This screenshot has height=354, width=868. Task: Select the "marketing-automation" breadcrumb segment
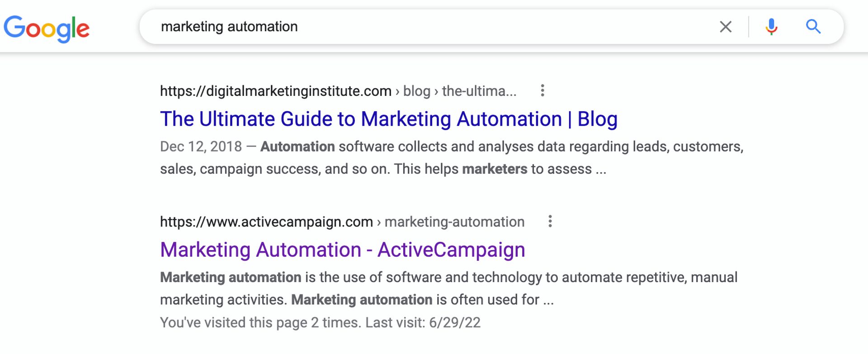click(x=454, y=222)
